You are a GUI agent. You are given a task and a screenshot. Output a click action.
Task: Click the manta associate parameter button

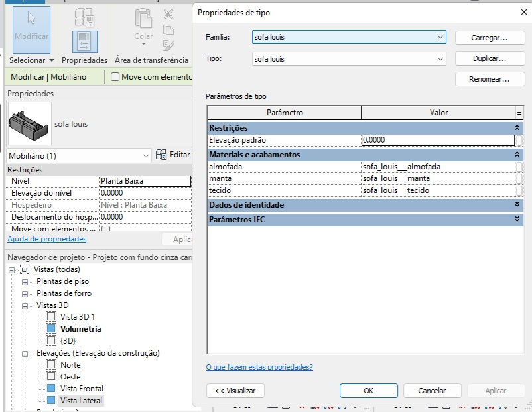point(519,178)
